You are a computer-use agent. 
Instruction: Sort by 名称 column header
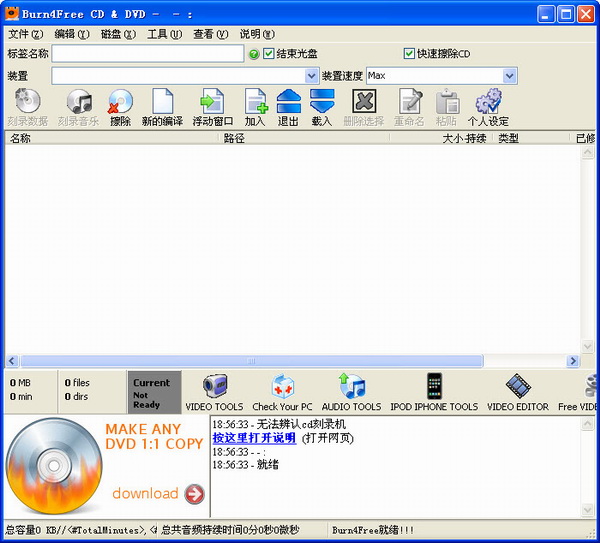click(111, 138)
